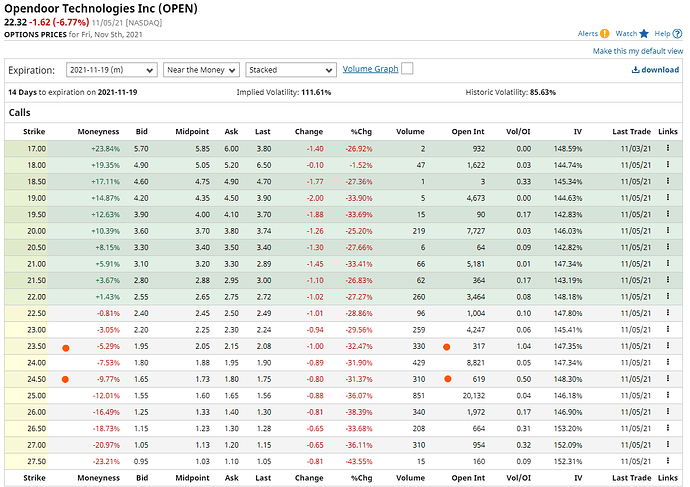Open links menu for 22.00 strike row
690x487 pixels.
(x=668, y=296)
